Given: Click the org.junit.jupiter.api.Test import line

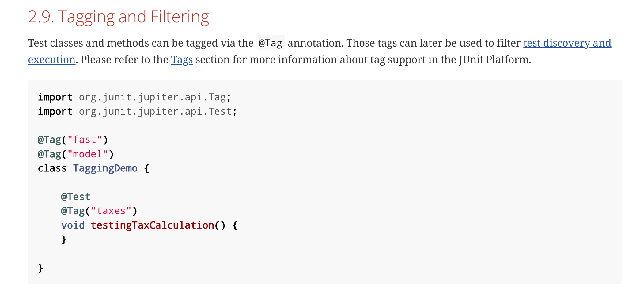Looking at the screenshot, I should tap(137, 112).
